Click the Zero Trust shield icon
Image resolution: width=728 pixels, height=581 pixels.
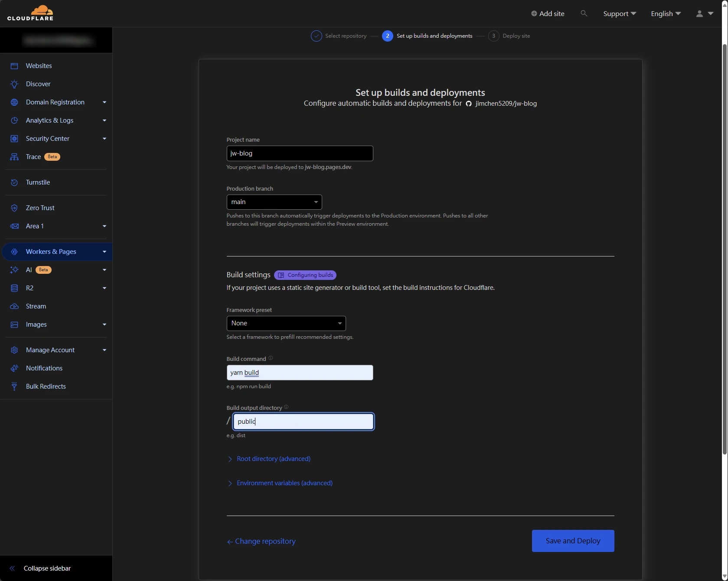(14, 208)
